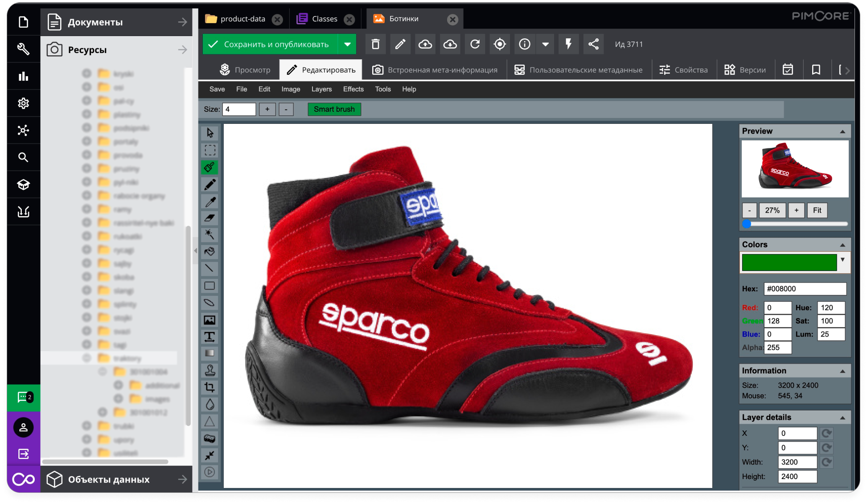The height and width of the screenshot is (504, 867).
Task: Select the Eraser tool
Action: (x=210, y=218)
